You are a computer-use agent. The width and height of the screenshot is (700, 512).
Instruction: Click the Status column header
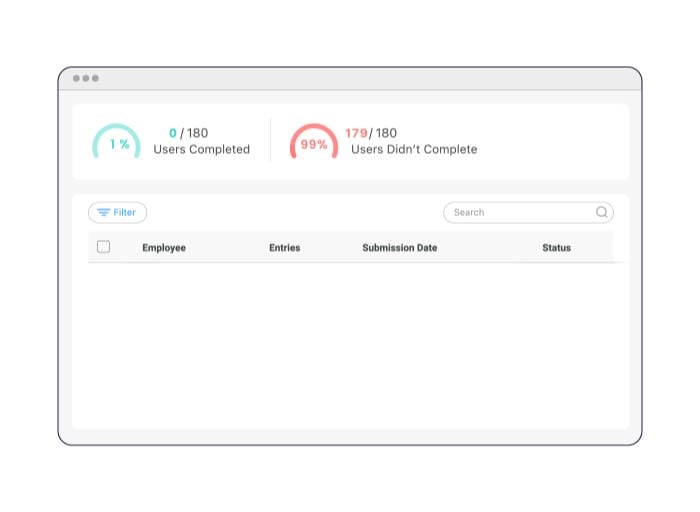click(556, 248)
